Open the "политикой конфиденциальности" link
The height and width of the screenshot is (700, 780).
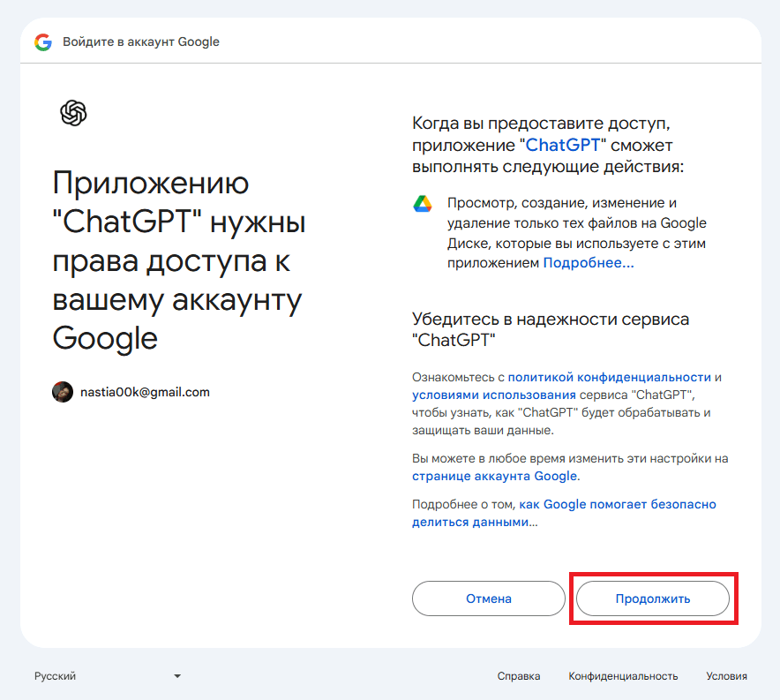tap(609, 377)
